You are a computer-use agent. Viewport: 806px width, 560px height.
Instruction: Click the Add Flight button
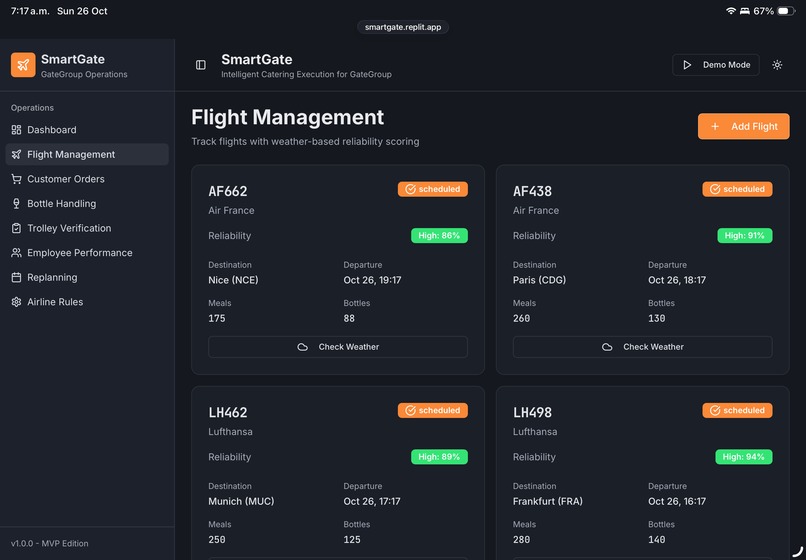(743, 127)
